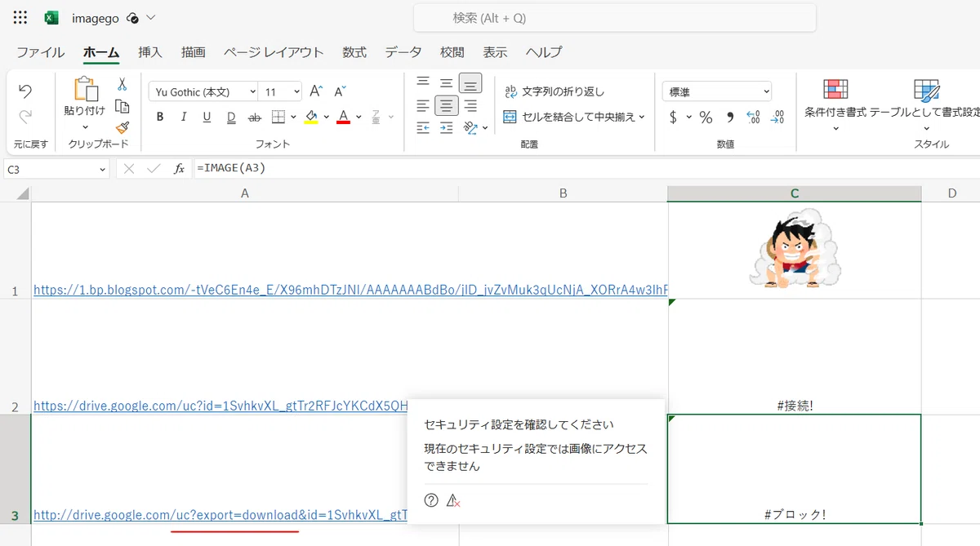The height and width of the screenshot is (546, 980).
Task: Click the red font color swatch
Action: [343, 118]
